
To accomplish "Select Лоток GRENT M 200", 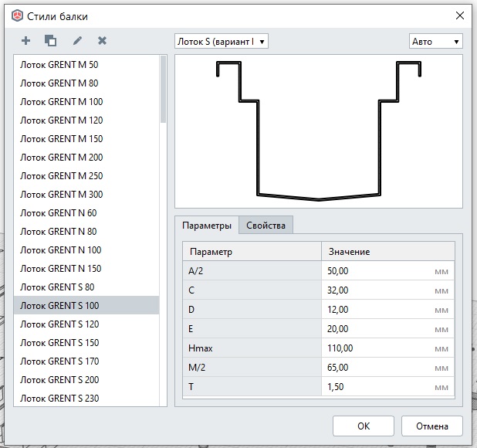I will click(86, 158).
